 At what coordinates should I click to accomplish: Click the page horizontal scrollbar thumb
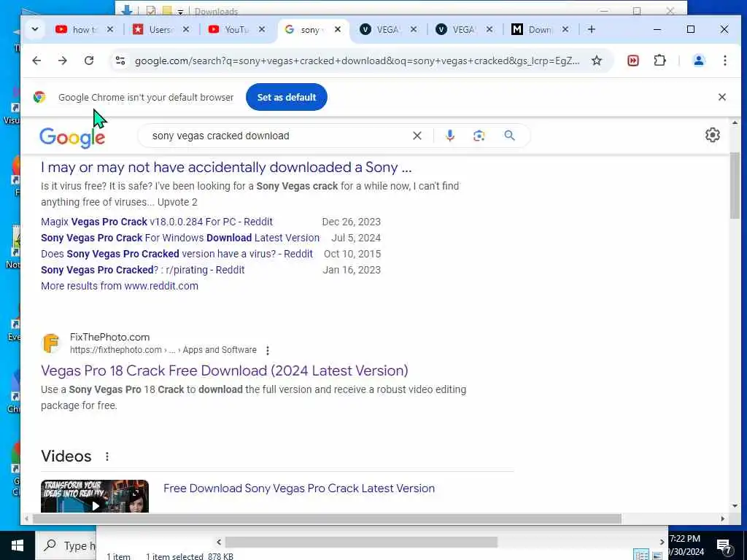[327, 518]
